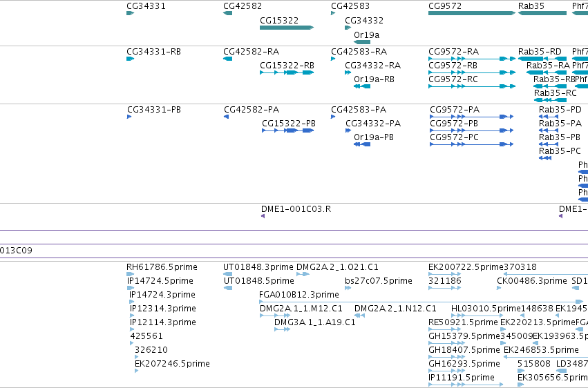Click protein Rab35-PD label
Screen dimensions: 588x388
pos(560,110)
